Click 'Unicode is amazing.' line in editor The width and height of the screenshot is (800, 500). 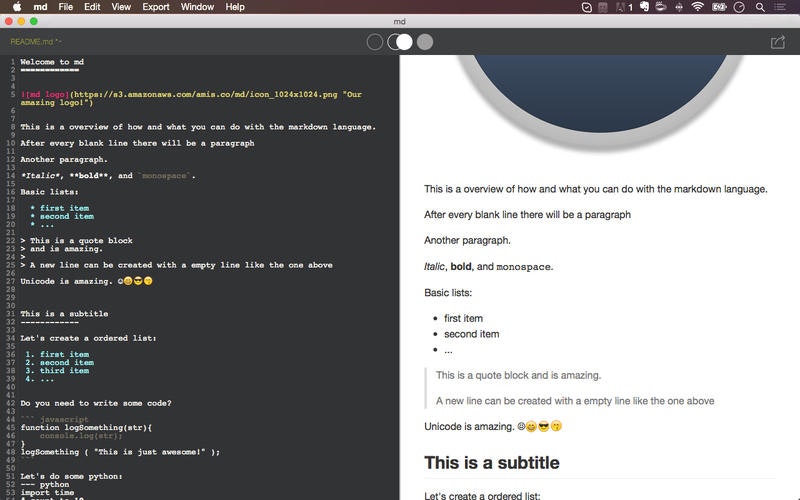pyautogui.click(x=86, y=281)
